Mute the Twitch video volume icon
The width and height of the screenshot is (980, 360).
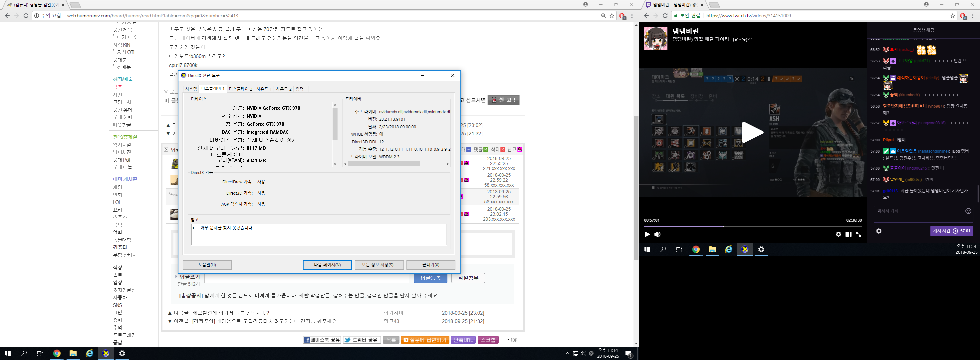[657, 234]
